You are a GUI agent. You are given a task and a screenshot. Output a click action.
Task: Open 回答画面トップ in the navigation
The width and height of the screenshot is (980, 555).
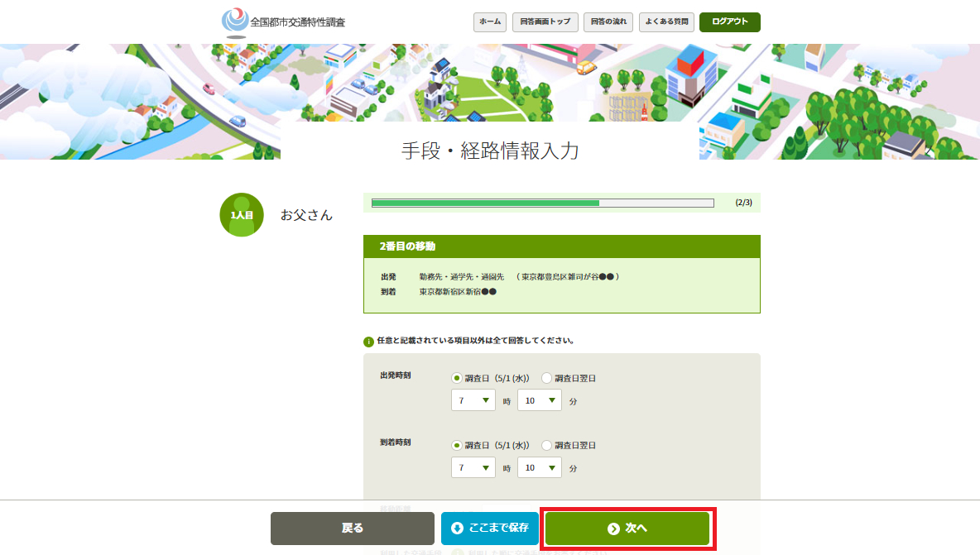tap(545, 22)
